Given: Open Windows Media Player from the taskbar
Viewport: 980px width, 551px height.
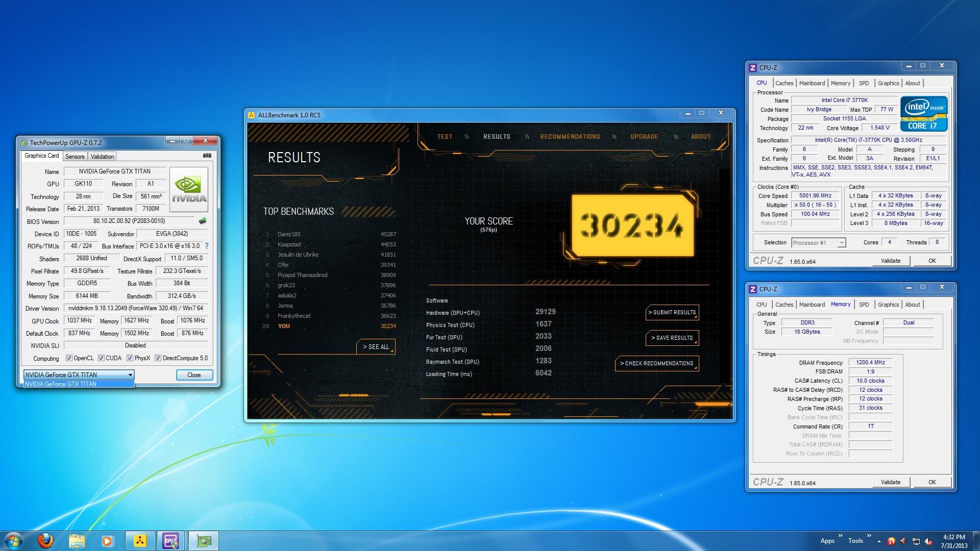Looking at the screenshot, I should (x=108, y=541).
